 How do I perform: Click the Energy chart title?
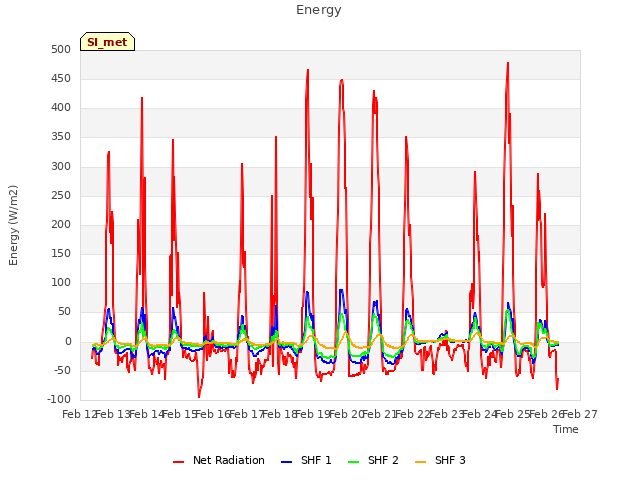[319, 10]
